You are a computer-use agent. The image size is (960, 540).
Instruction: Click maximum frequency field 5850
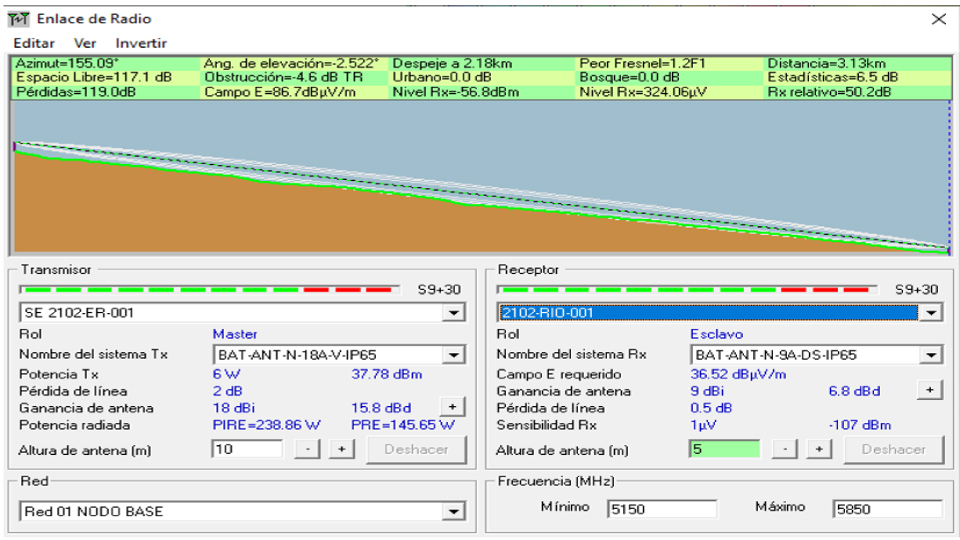click(x=888, y=509)
